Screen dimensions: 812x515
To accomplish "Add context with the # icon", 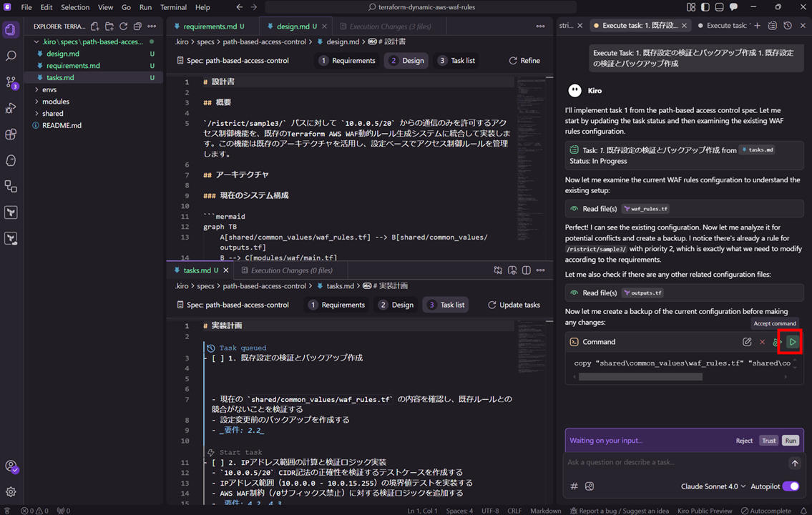I will point(574,486).
